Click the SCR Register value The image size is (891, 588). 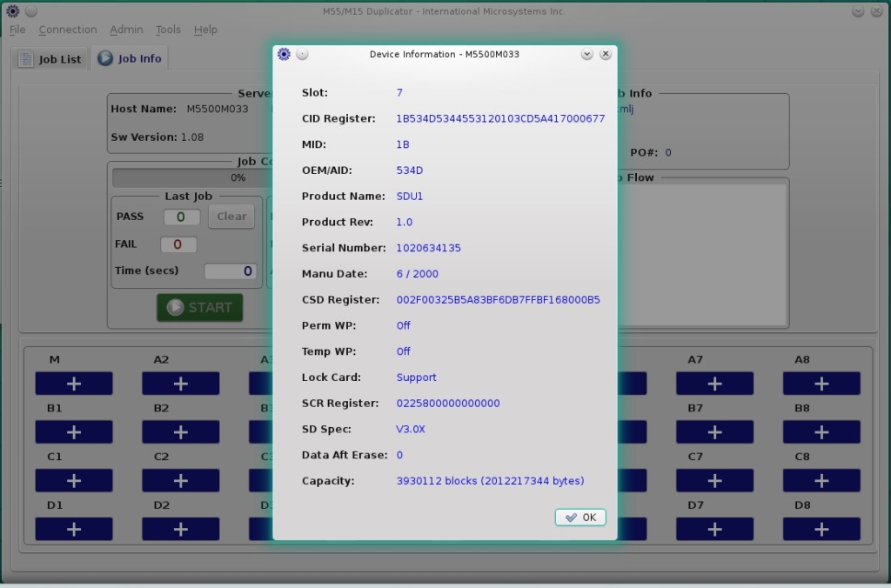point(448,404)
